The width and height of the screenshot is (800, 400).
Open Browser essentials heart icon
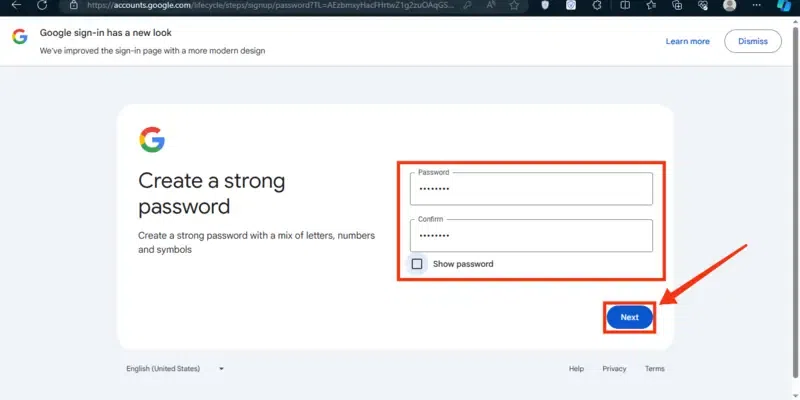click(x=703, y=5)
